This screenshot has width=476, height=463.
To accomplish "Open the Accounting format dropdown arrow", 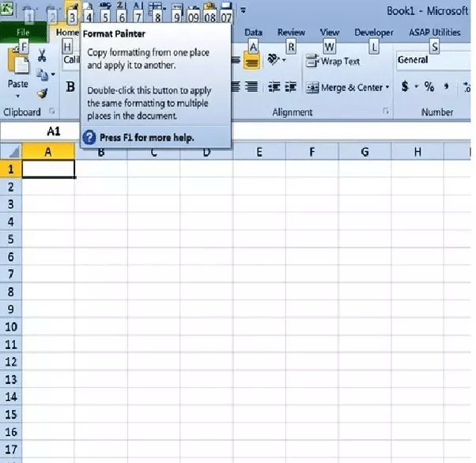I will (x=417, y=86).
